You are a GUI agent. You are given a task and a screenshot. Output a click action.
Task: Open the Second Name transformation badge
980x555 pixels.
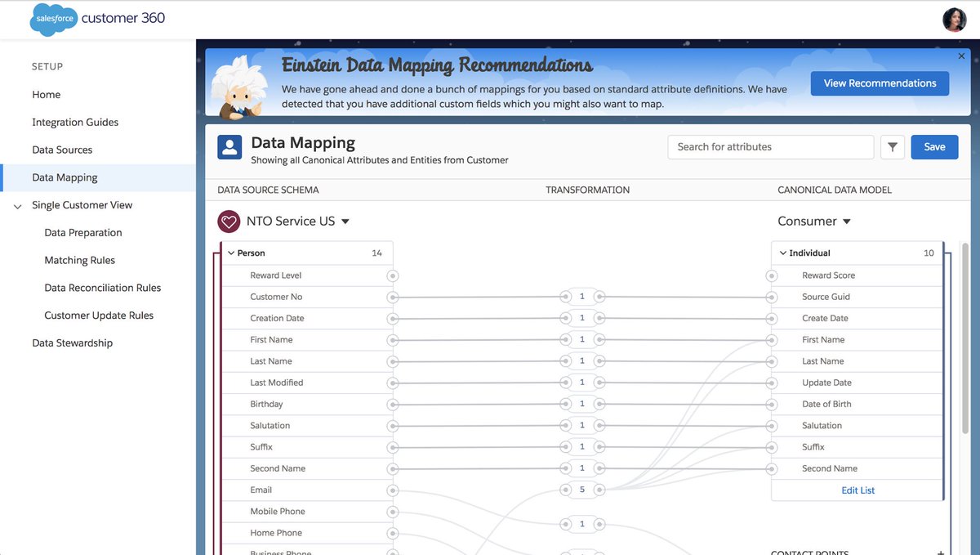pos(582,468)
